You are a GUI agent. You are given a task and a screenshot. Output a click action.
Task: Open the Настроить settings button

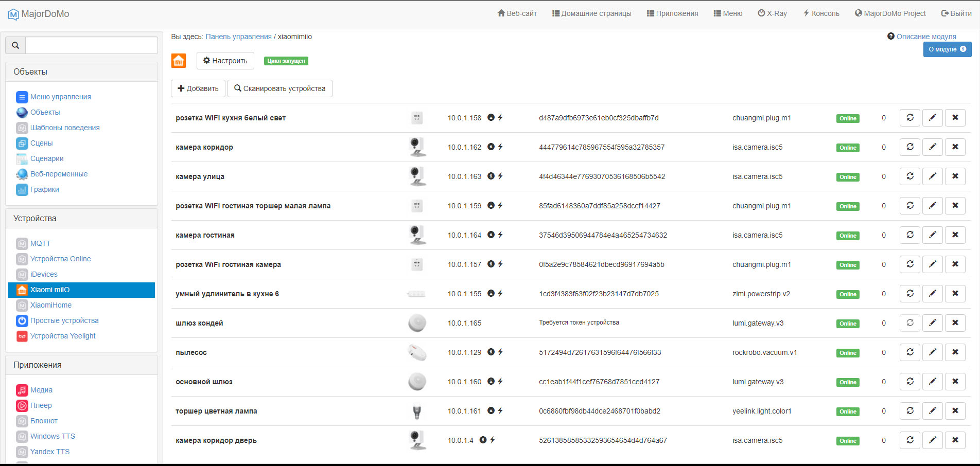(225, 61)
